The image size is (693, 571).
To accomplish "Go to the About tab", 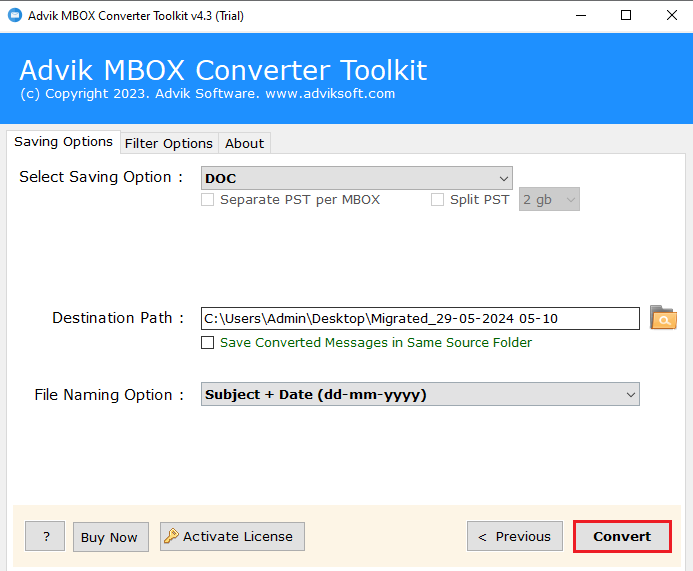I will click(244, 144).
